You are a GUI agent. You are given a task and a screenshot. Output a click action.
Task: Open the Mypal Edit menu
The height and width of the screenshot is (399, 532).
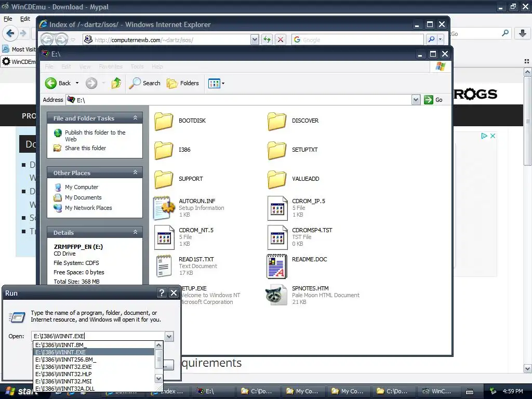pyautogui.click(x=25, y=19)
